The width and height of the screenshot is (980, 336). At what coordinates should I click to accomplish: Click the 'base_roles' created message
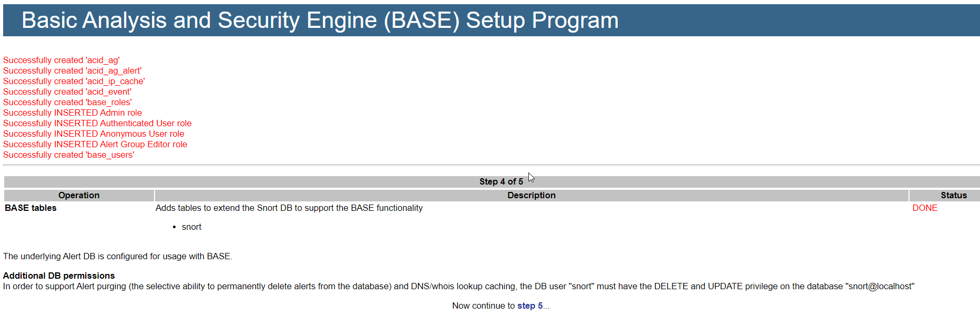[67, 102]
